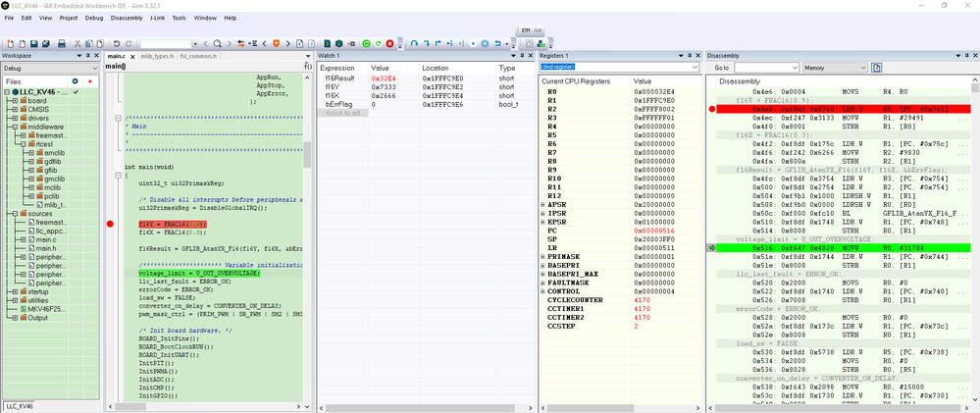Click the Make project icon
Screen dimensions: 980x413
coord(338,44)
